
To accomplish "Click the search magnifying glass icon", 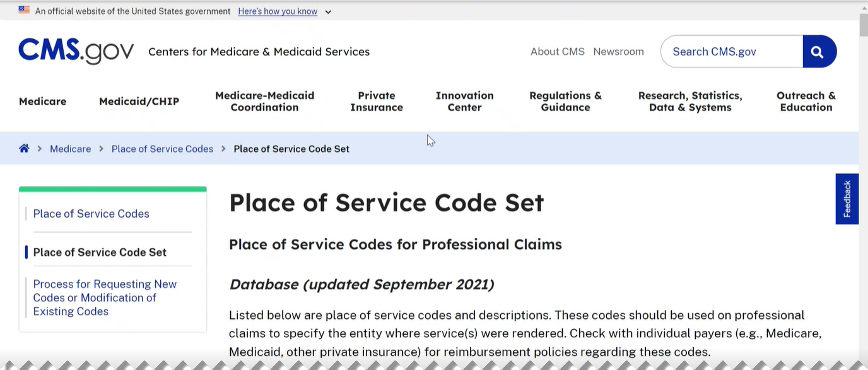I will coord(818,51).
